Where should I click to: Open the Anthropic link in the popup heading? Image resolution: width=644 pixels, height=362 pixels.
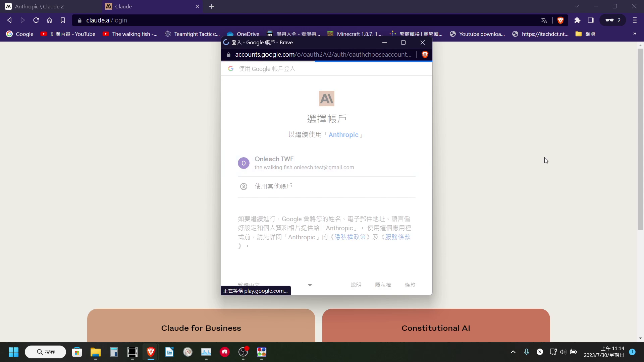click(343, 135)
